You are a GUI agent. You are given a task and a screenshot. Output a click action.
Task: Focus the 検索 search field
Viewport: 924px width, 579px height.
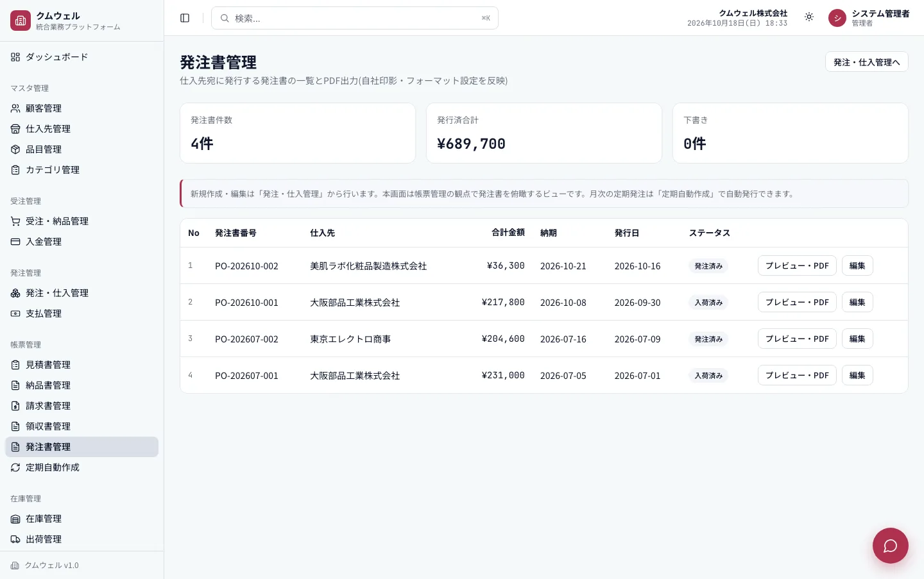coord(355,18)
